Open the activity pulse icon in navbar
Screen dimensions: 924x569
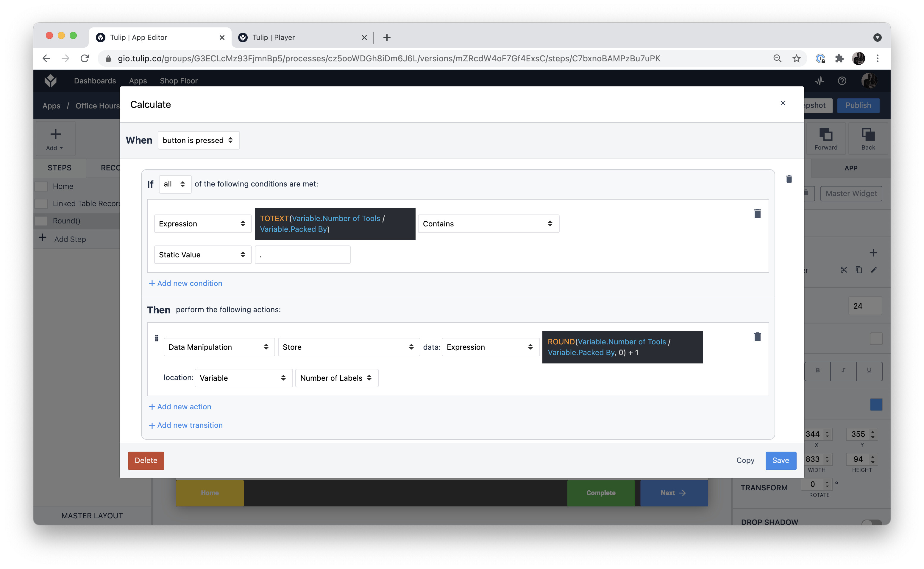pos(820,81)
